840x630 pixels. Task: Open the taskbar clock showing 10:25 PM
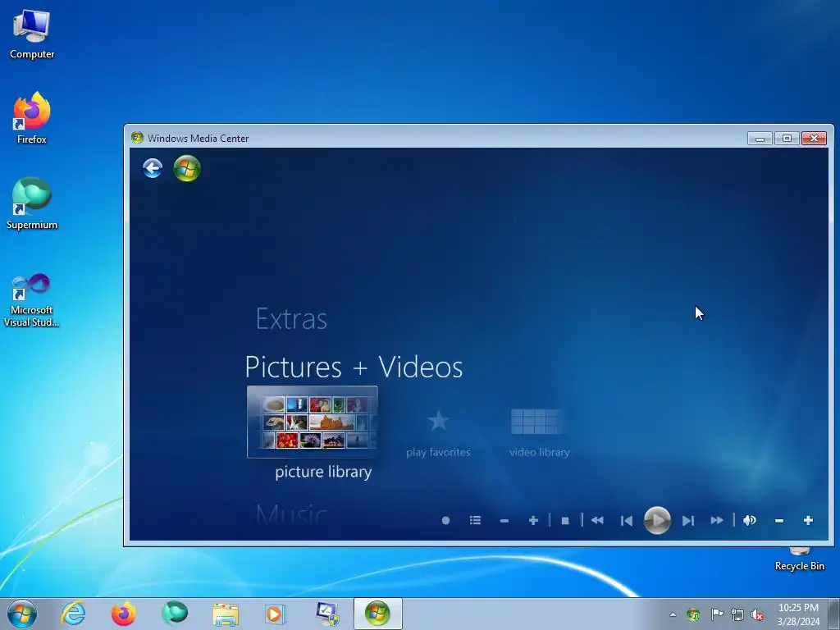tap(798, 614)
